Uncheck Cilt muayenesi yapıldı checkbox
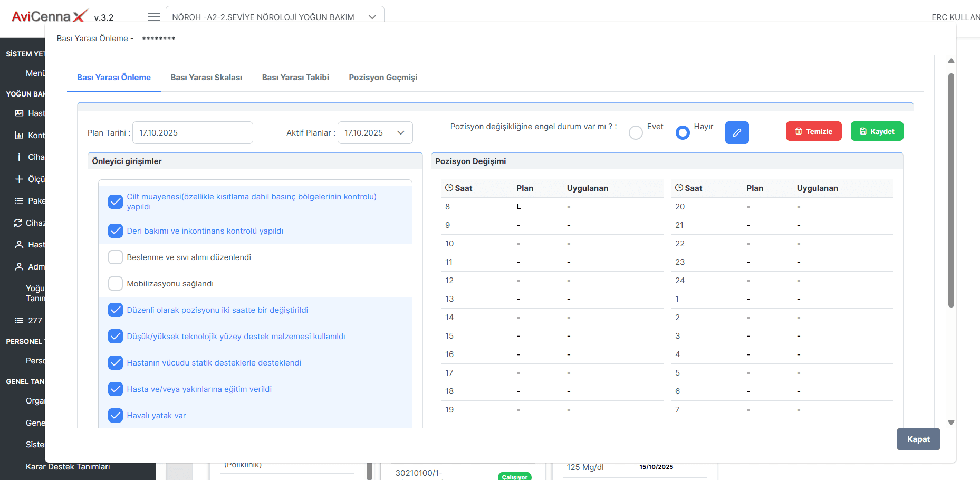Image resolution: width=980 pixels, height=480 pixels. pos(116,201)
